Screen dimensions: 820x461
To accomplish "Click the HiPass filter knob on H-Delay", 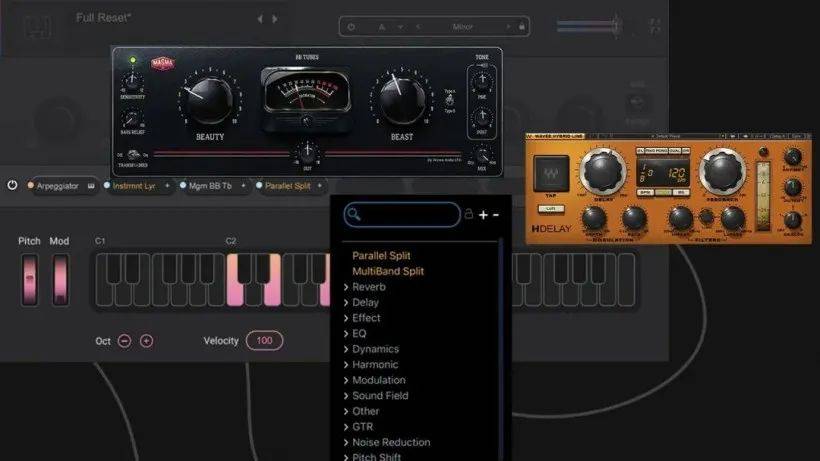I will click(x=680, y=218).
